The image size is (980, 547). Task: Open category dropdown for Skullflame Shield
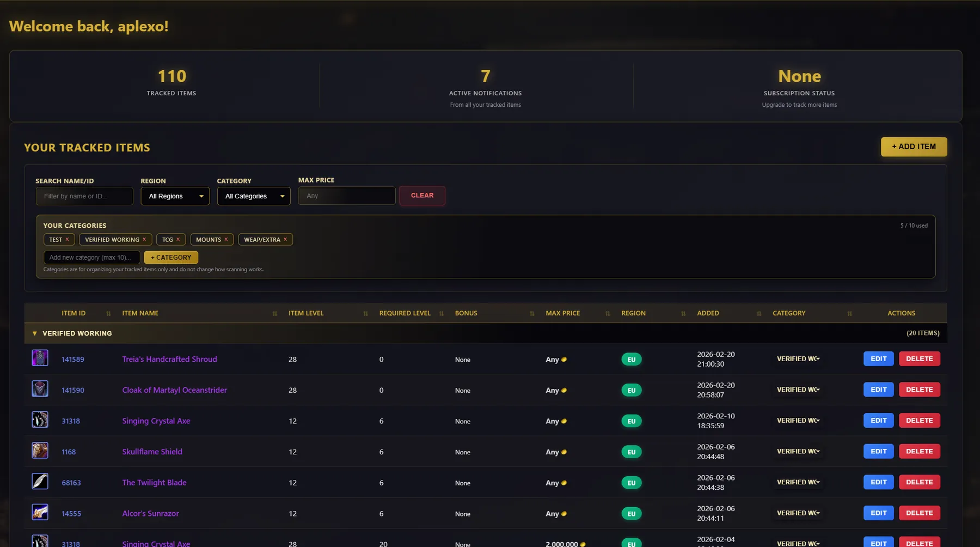(798, 452)
